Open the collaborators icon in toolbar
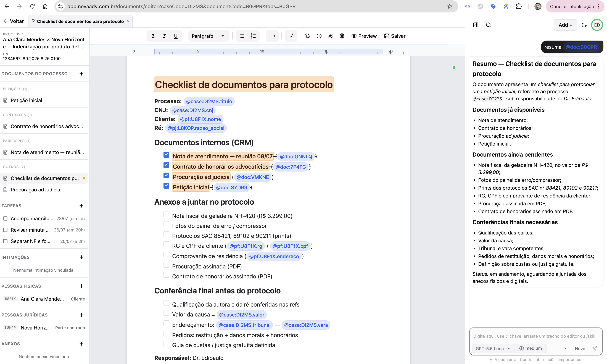The width and height of the screenshot is (607, 364). pyautogui.click(x=330, y=36)
